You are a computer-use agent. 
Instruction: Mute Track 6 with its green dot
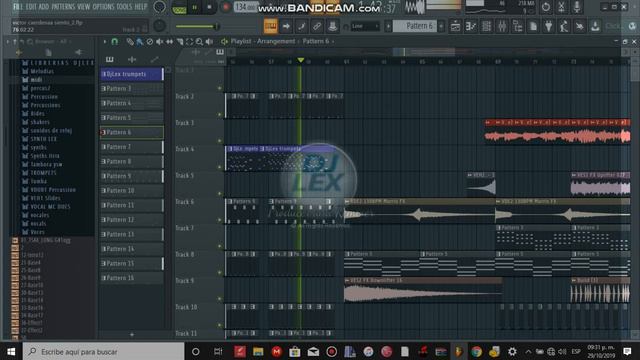click(220, 220)
